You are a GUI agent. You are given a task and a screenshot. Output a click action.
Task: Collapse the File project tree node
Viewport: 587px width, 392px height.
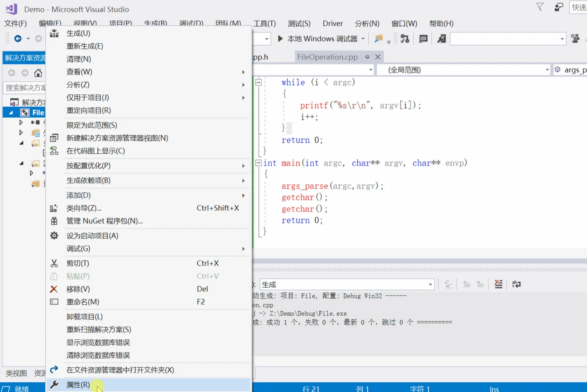11,113
